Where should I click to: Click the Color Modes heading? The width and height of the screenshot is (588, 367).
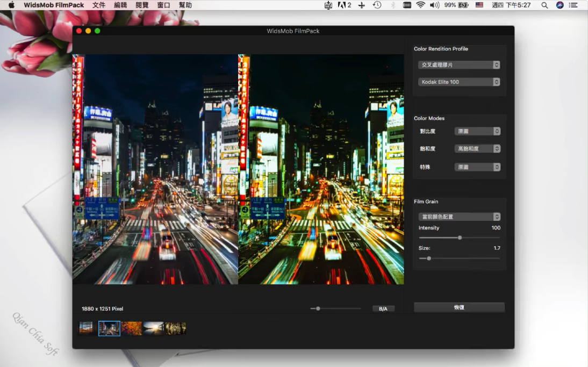point(429,118)
